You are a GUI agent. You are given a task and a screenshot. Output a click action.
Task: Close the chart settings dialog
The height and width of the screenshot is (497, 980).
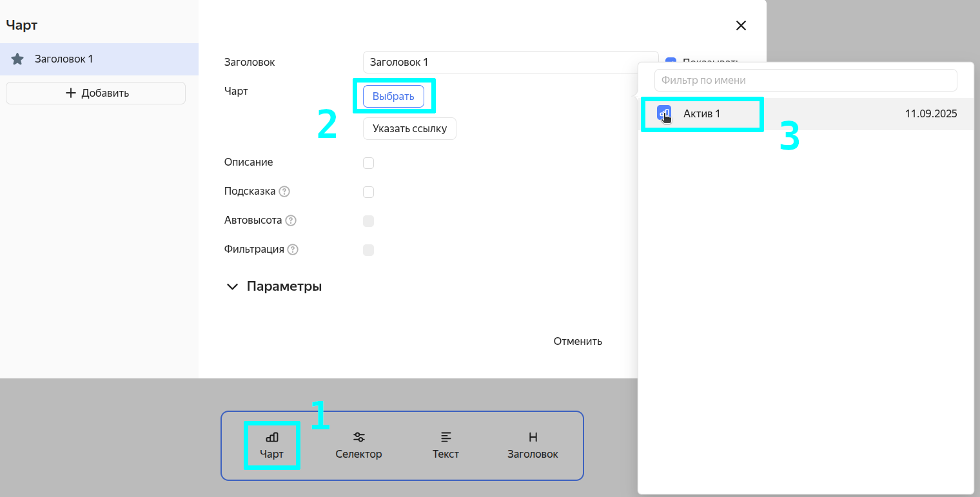pyautogui.click(x=741, y=26)
